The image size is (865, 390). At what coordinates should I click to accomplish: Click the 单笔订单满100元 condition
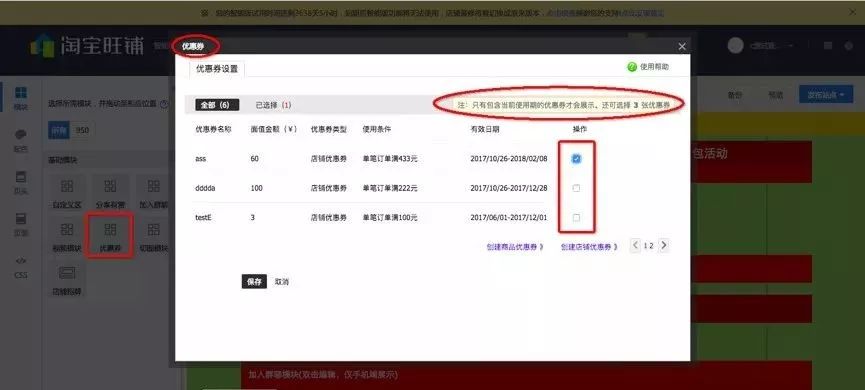click(389, 217)
